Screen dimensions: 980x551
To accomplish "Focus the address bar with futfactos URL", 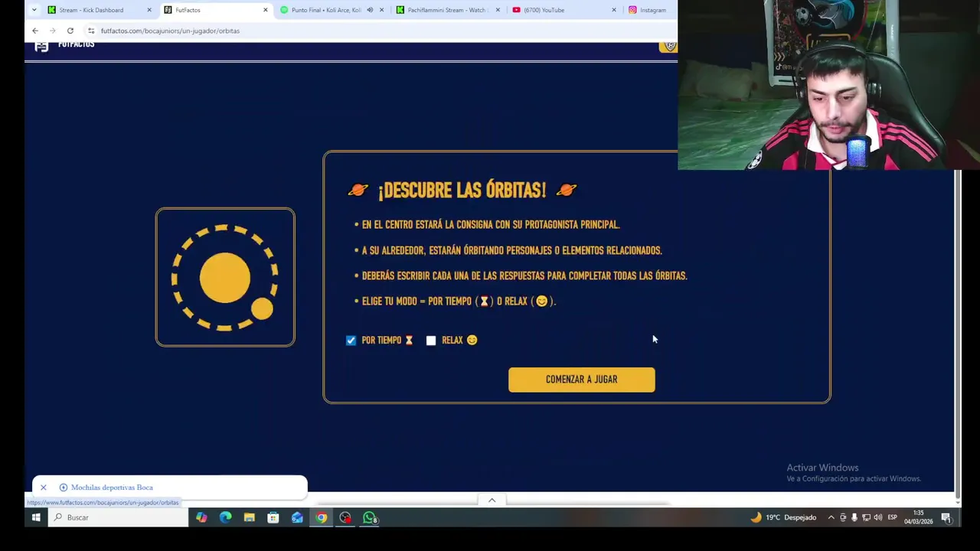I will click(x=383, y=31).
